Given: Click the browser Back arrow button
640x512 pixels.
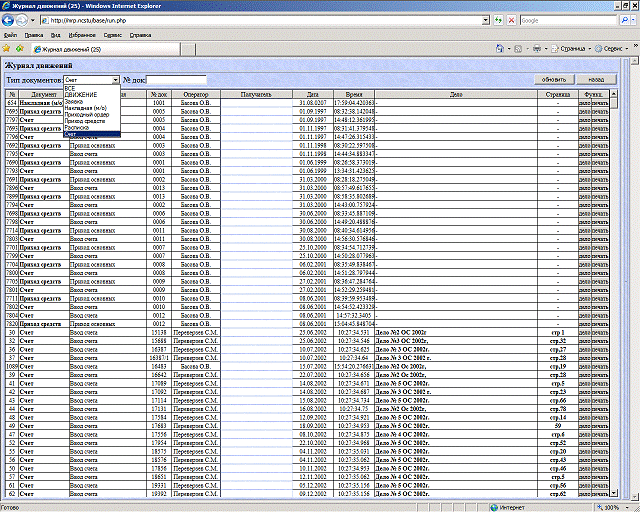Looking at the screenshot, I should coord(9,20).
